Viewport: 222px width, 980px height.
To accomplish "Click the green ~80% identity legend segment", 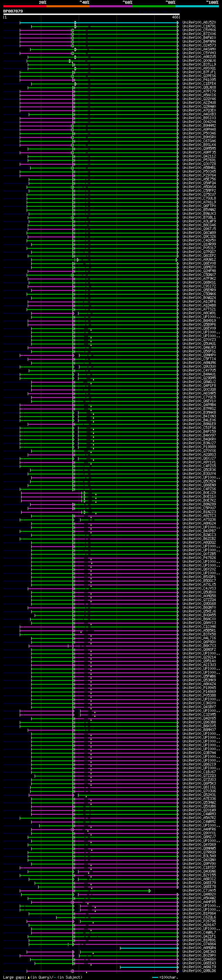I will [x=154, y=6].
